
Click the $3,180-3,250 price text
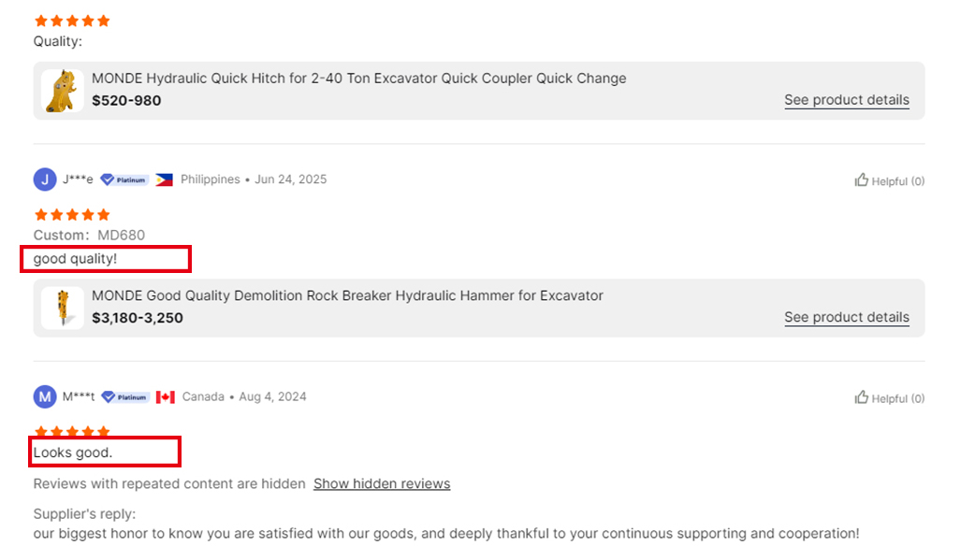(138, 318)
